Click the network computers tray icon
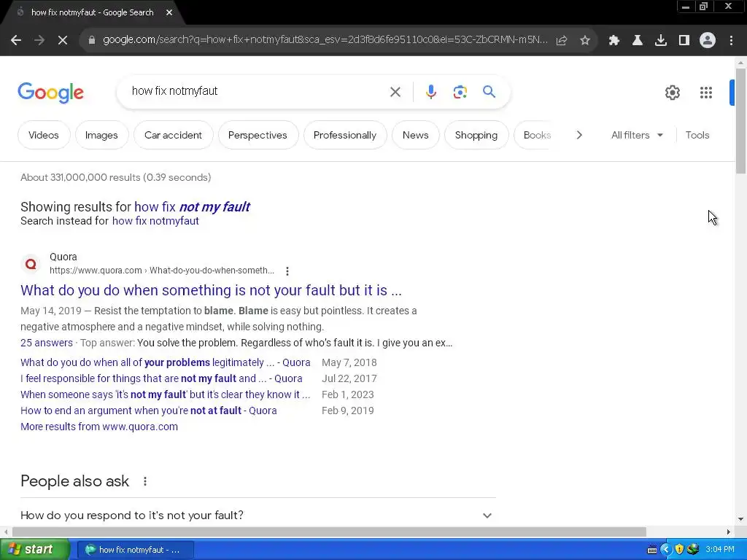Viewport: 747px width, 560px height. pos(692,549)
